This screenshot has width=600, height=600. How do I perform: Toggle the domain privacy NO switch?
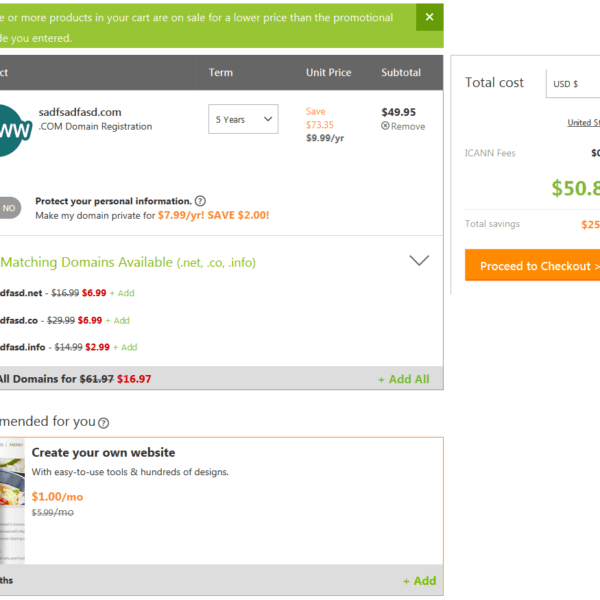(8, 208)
